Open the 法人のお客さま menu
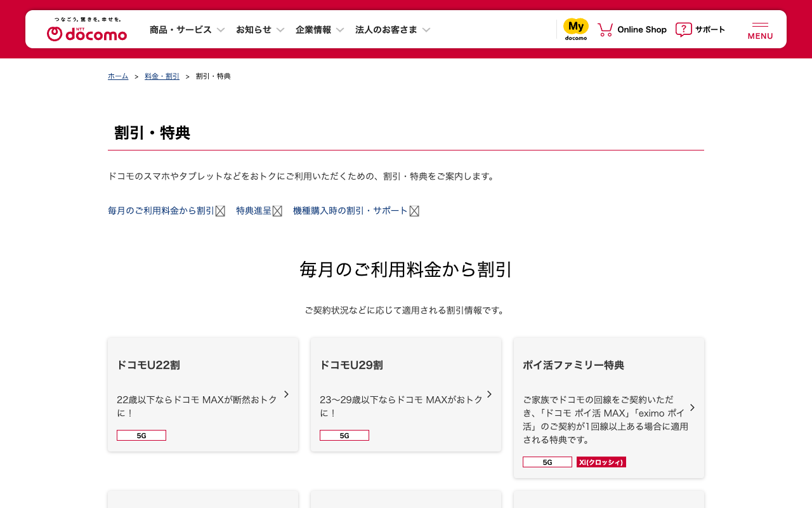This screenshot has width=812, height=508. pyautogui.click(x=386, y=30)
